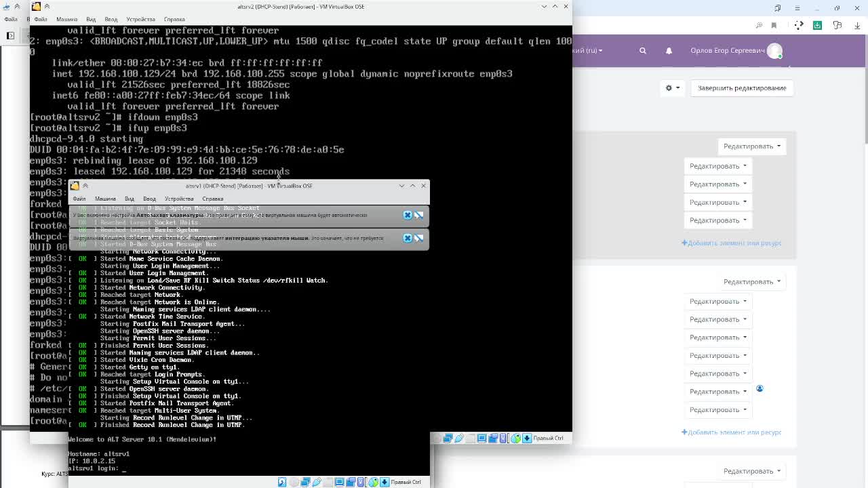
Task: Expand first item Редактировать in second section
Action: click(x=717, y=301)
